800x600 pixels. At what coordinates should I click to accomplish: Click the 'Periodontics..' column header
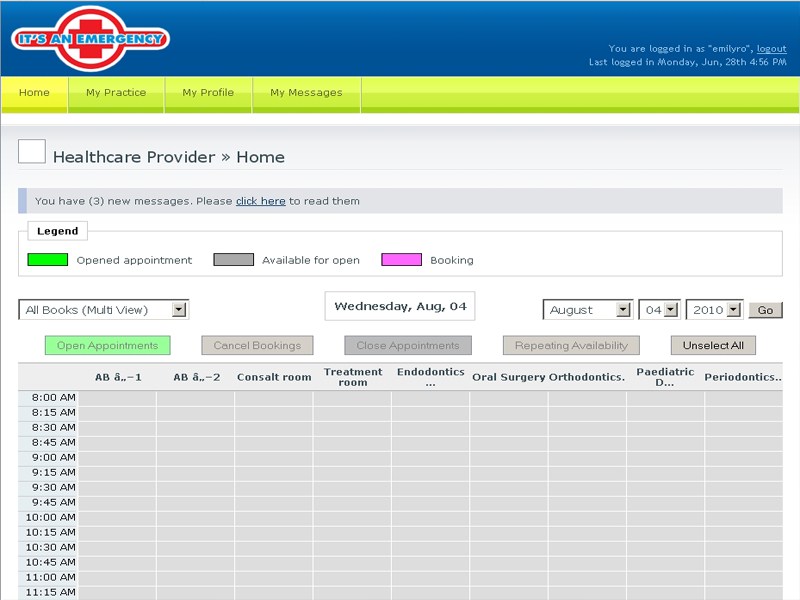click(743, 377)
